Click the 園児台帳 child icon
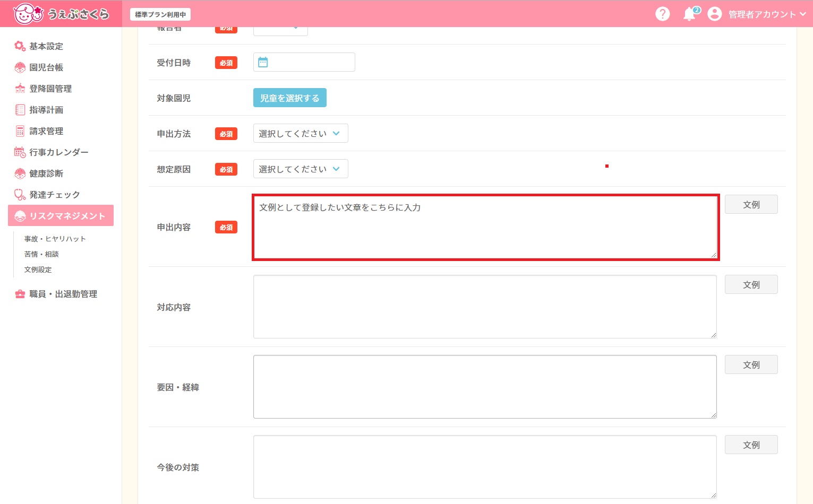The width and height of the screenshot is (813, 504). click(20, 67)
